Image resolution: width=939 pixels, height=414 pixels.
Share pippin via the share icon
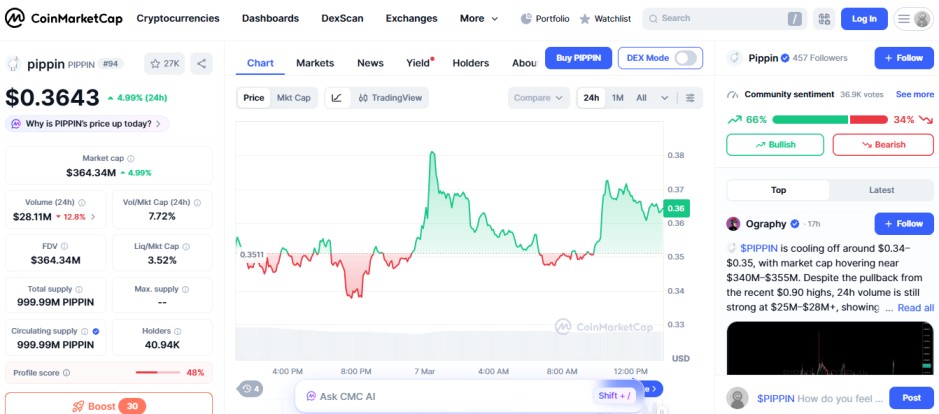pos(201,64)
